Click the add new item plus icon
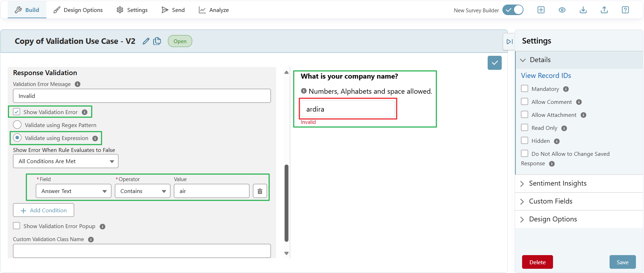This screenshot has width=644, height=273. (541, 10)
